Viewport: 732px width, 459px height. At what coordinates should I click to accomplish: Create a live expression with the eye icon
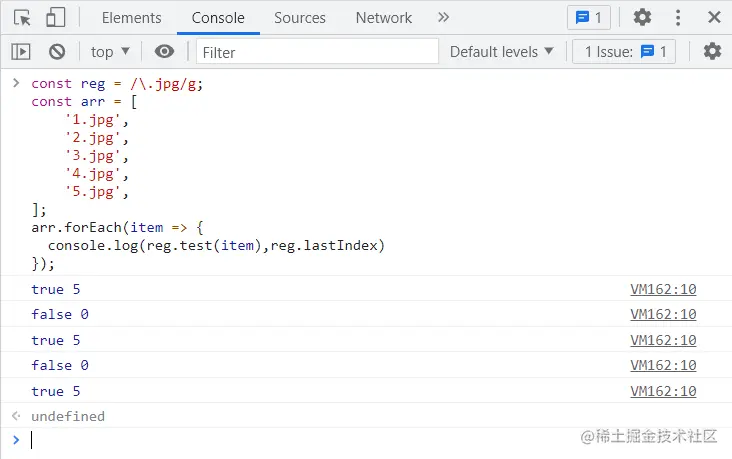[165, 52]
